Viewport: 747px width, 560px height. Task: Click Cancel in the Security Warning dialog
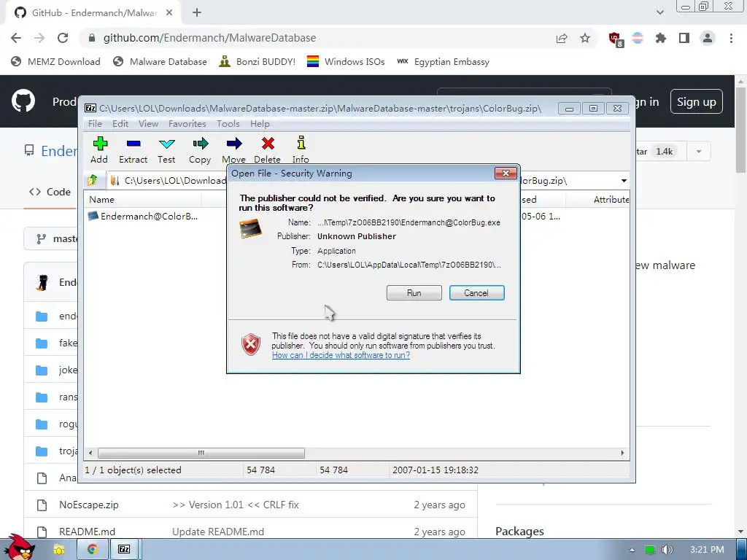(476, 293)
